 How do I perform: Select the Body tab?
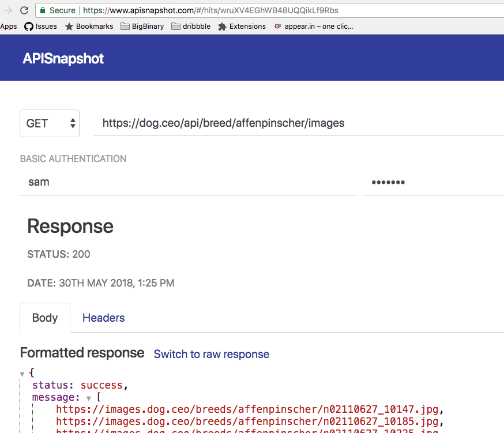point(44,318)
